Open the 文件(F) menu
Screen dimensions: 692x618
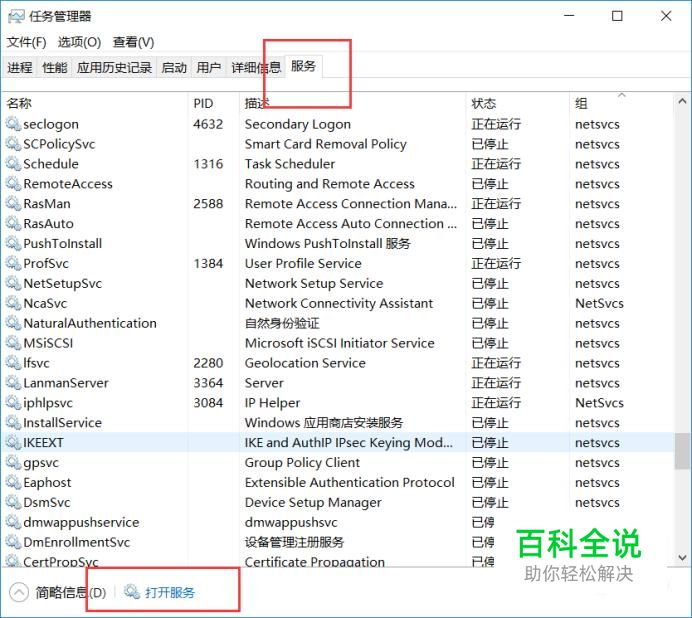(x=26, y=42)
